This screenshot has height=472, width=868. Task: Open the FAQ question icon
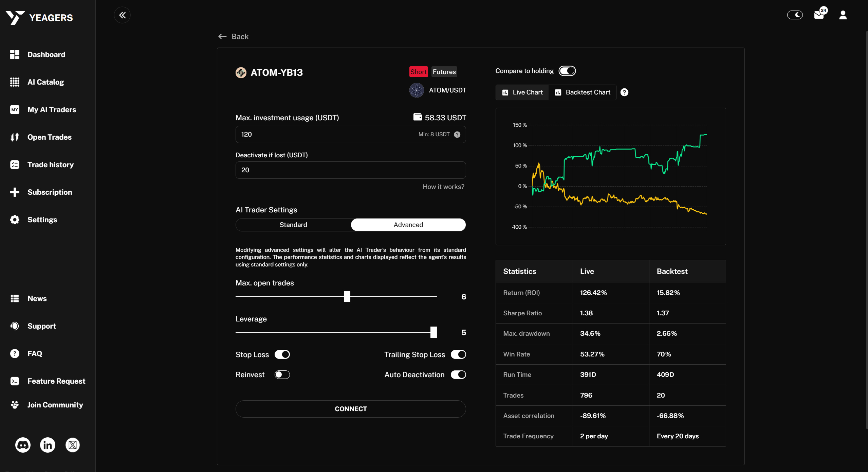pos(15,353)
